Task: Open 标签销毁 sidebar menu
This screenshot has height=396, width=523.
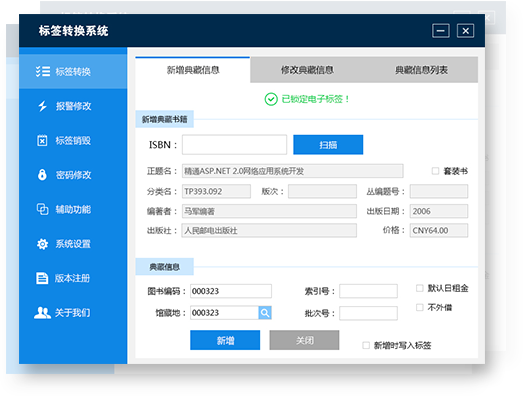Action: [73, 140]
